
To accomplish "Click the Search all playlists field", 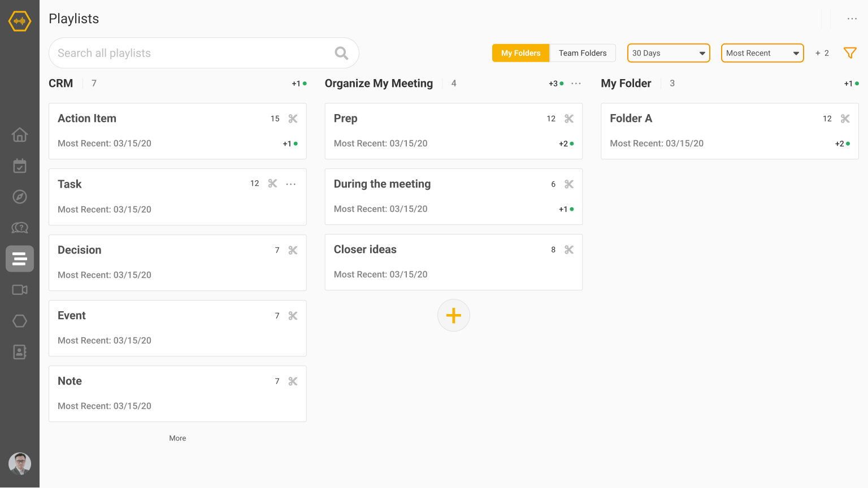I will click(x=192, y=53).
